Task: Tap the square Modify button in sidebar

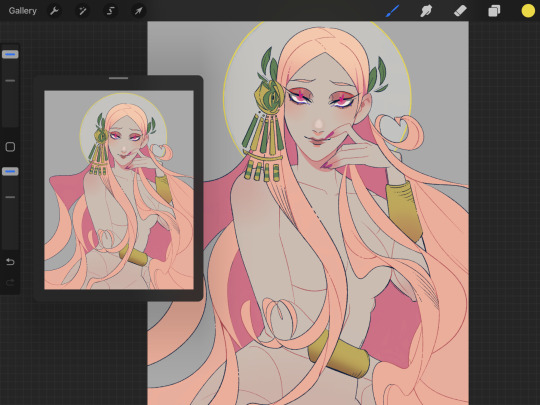Action: [10, 147]
